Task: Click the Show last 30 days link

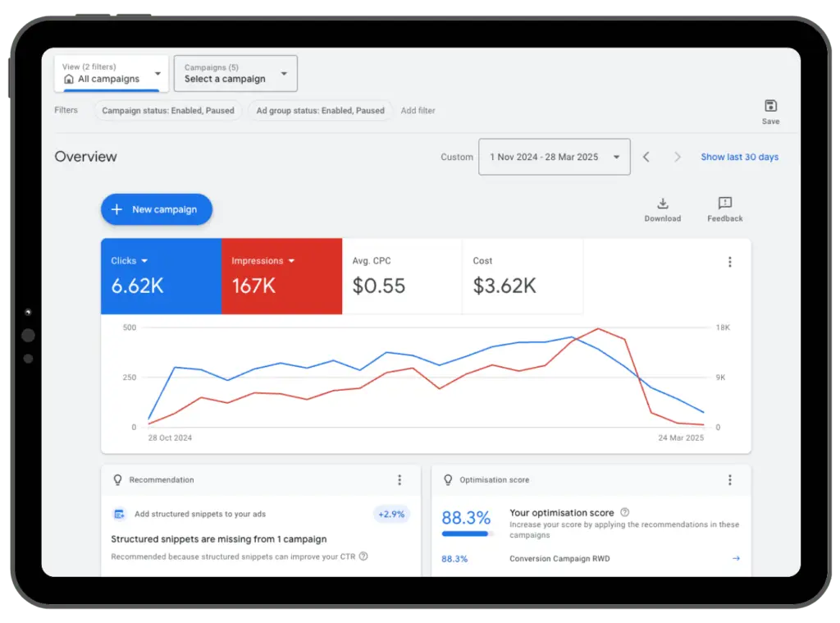Action: [740, 157]
